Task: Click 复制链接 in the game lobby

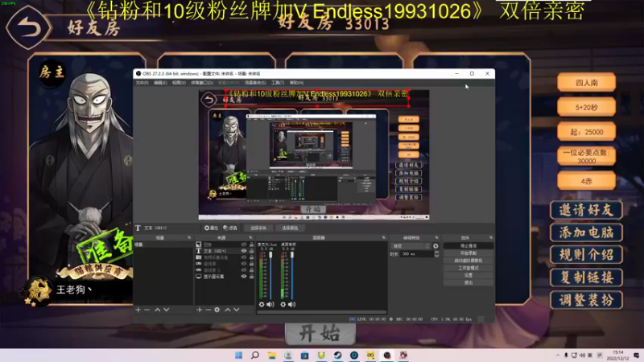Action: click(x=586, y=278)
